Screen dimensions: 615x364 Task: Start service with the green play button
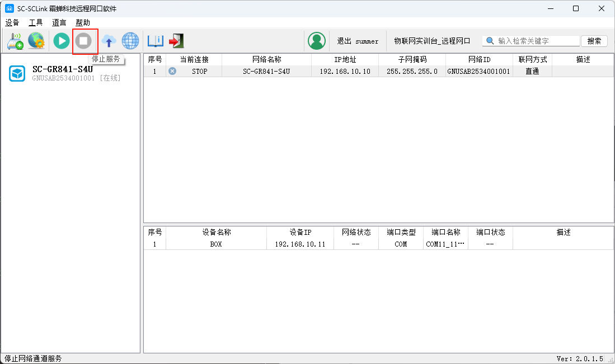click(61, 41)
